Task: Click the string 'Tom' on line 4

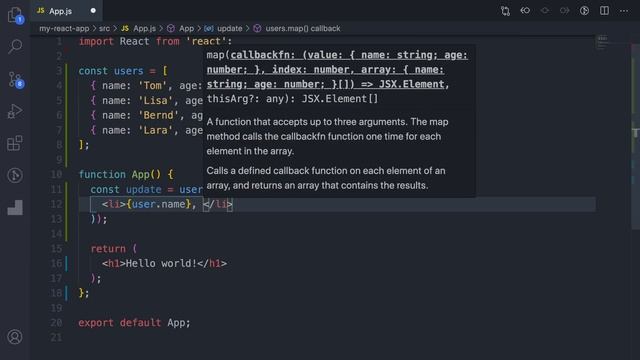Action: (153, 86)
